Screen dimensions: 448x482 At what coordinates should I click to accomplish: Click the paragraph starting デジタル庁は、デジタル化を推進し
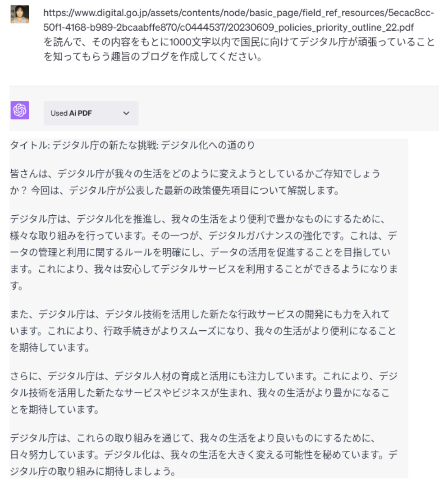pos(204,252)
